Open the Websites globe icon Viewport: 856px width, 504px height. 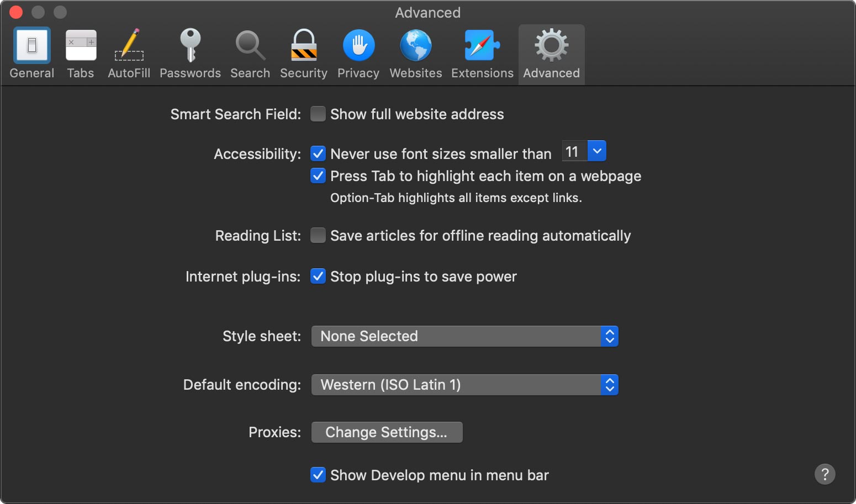click(x=416, y=46)
